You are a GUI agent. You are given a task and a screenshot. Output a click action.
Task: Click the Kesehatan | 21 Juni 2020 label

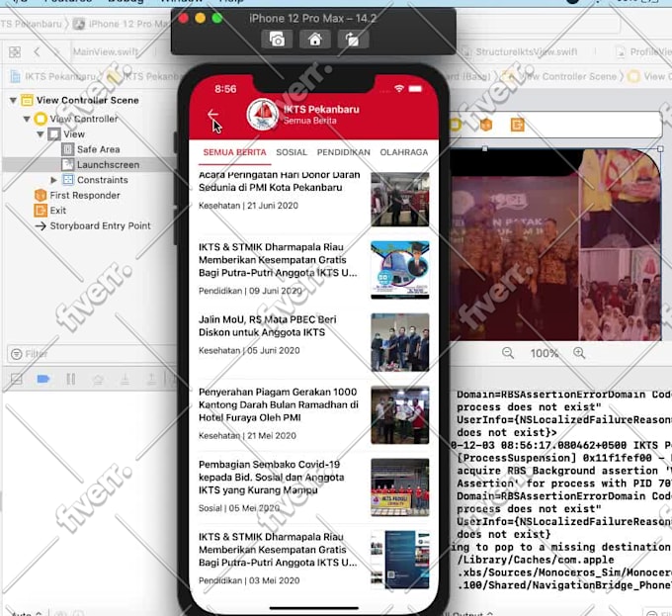tap(248, 206)
